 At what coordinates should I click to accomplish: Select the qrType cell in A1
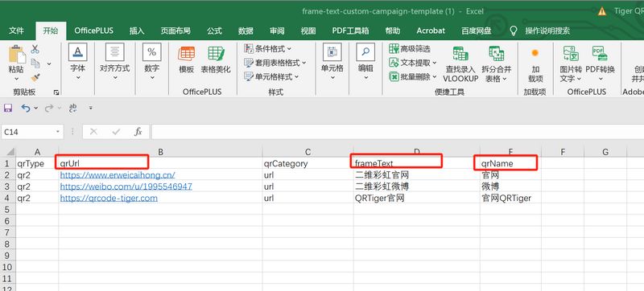tap(37, 163)
